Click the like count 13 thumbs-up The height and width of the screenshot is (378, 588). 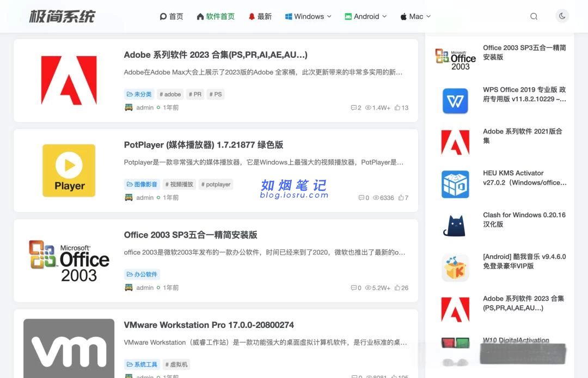point(401,108)
